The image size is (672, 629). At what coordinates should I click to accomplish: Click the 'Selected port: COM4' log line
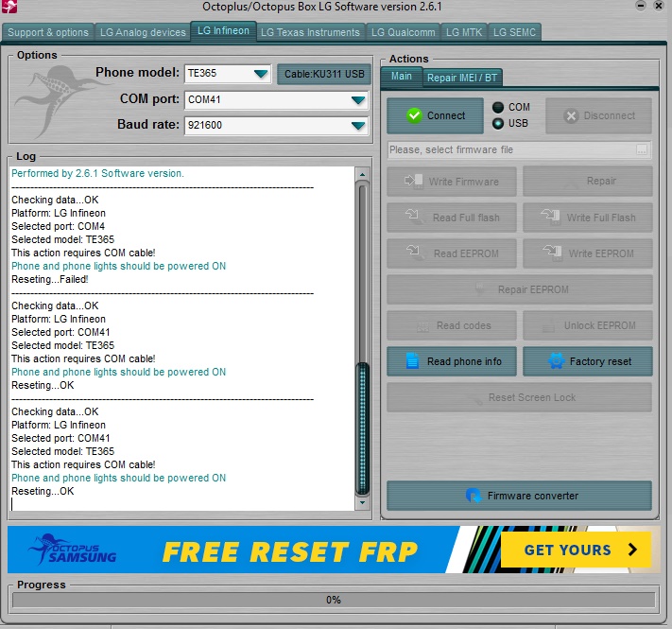point(59,226)
